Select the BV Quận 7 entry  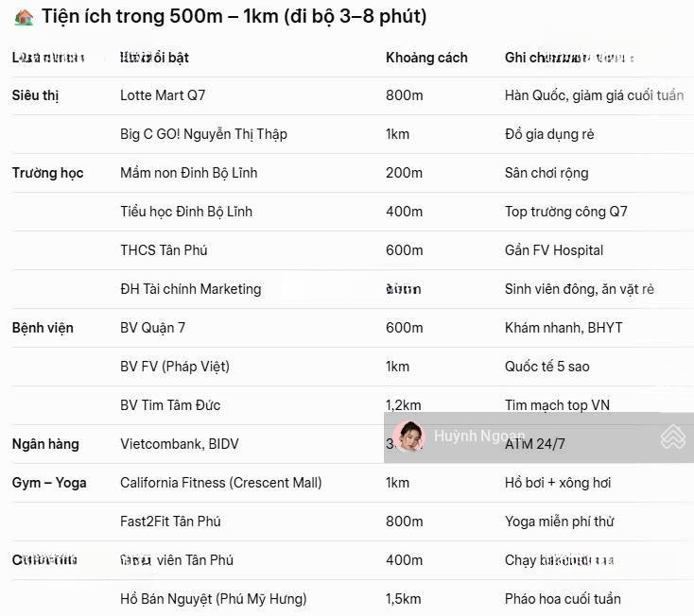(x=152, y=328)
